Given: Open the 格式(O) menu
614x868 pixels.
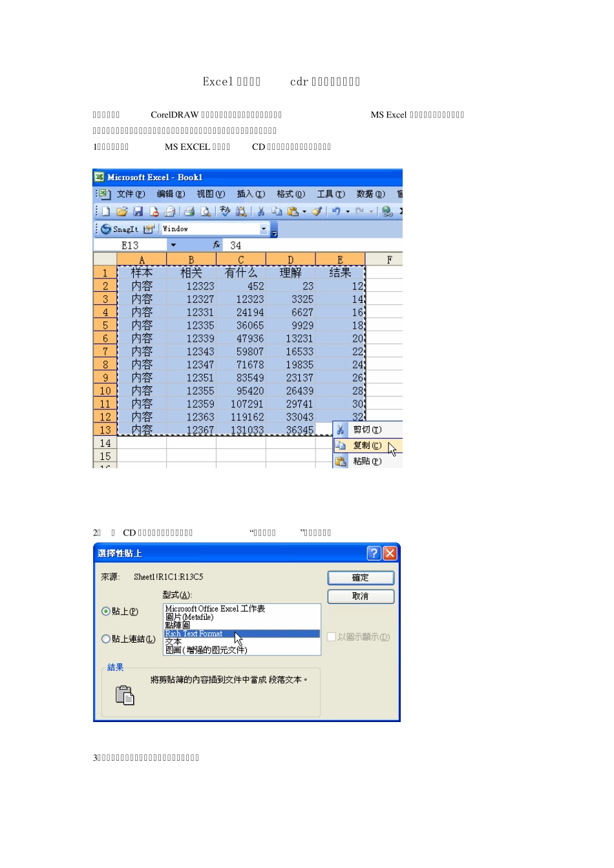Looking at the screenshot, I should (x=290, y=194).
